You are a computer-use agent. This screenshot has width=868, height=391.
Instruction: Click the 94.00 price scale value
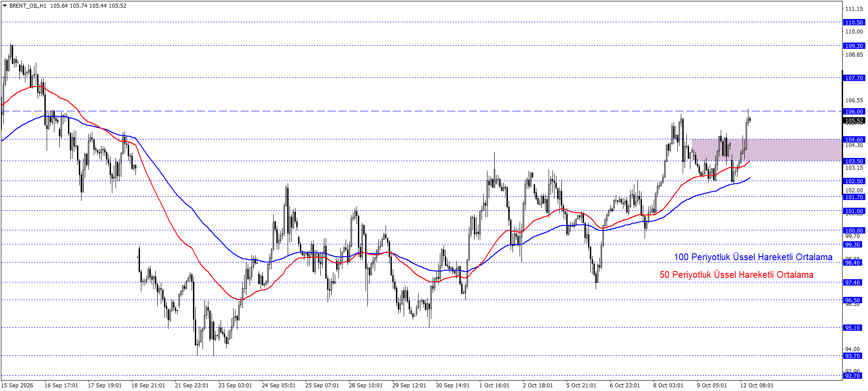click(852, 349)
